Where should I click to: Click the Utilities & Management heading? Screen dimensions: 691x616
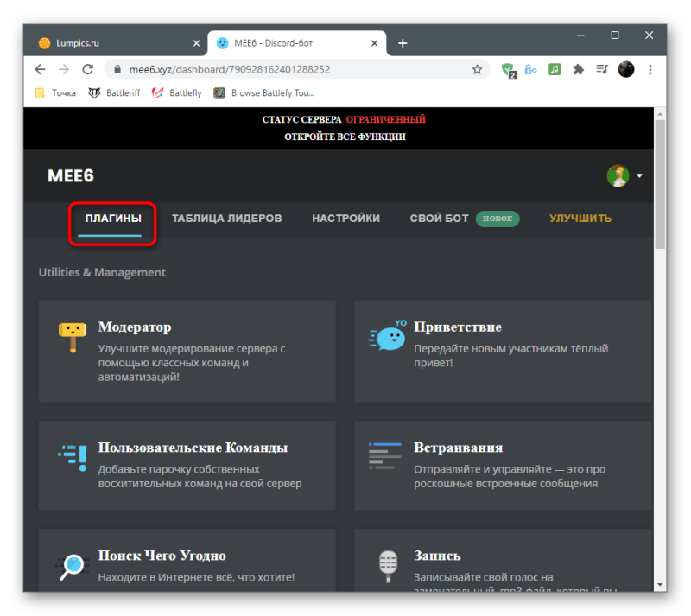(102, 272)
